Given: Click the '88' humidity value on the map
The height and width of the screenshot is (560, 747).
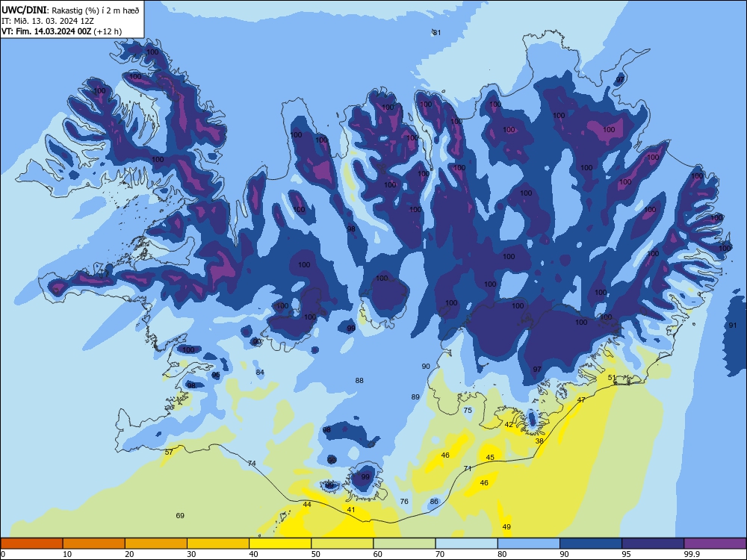Looking at the screenshot, I should (x=360, y=381).
